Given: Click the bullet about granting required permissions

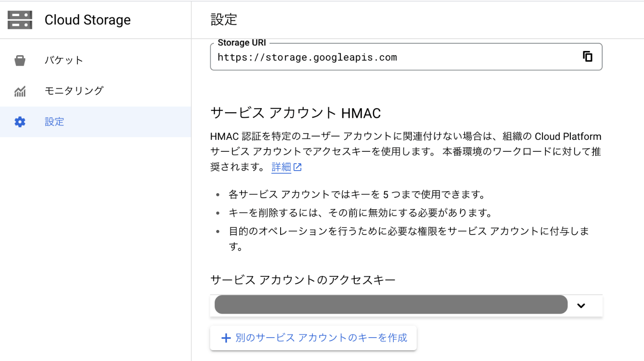Looking at the screenshot, I should click(x=409, y=239).
